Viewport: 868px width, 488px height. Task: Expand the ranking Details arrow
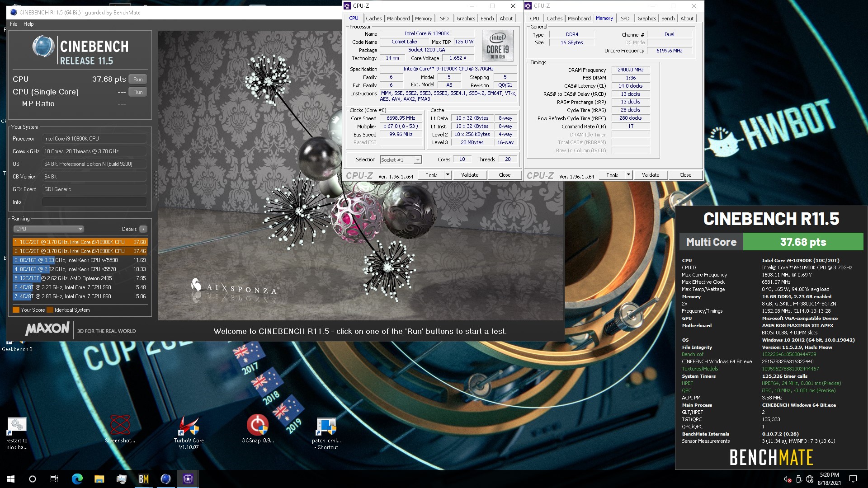143,229
